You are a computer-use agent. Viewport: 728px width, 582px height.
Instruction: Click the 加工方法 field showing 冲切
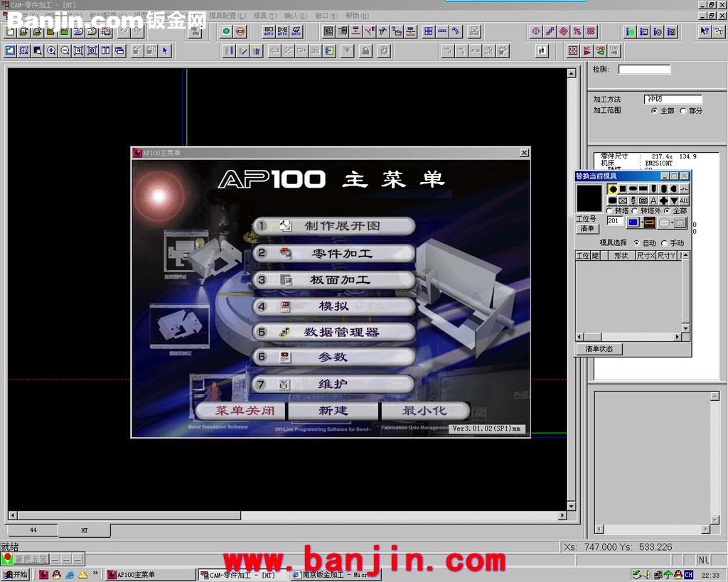pyautogui.click(x=673, y=99)
